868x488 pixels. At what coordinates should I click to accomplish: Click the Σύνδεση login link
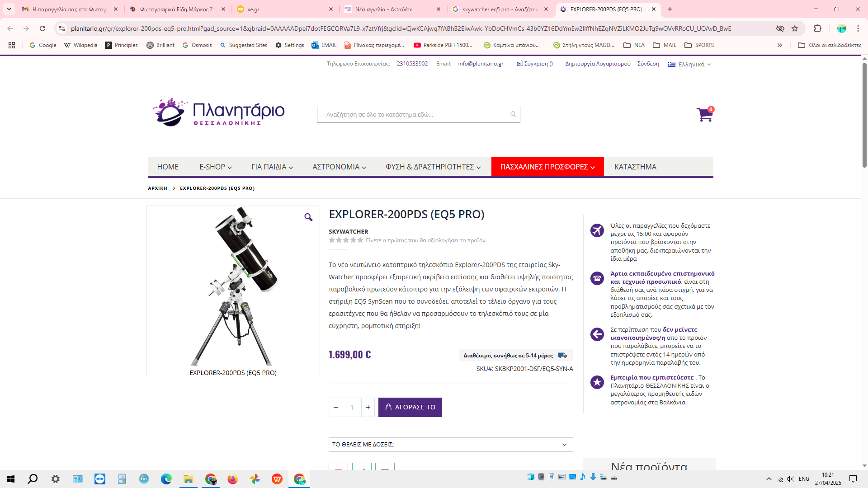pos(648,64)
